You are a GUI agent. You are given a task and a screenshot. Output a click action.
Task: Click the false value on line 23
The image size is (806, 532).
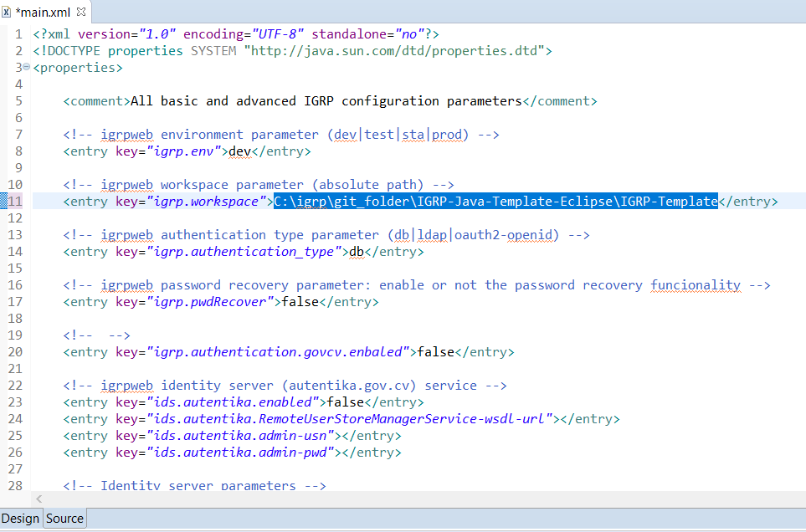pos(346,402)
